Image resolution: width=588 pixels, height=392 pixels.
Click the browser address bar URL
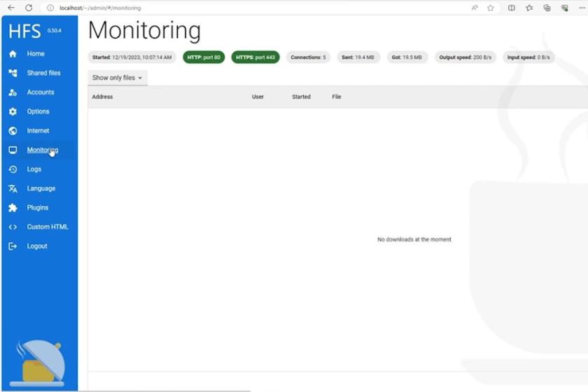(100, 8)
